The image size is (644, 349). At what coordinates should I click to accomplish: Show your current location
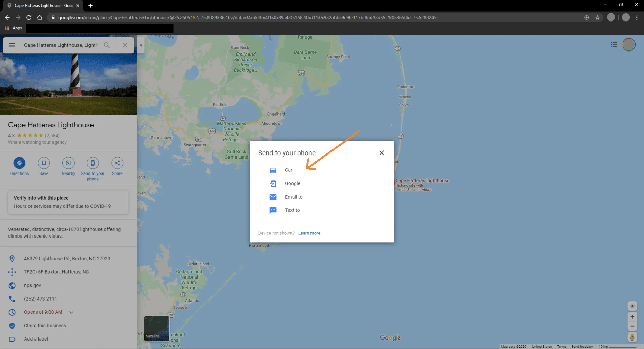(632, 306)
